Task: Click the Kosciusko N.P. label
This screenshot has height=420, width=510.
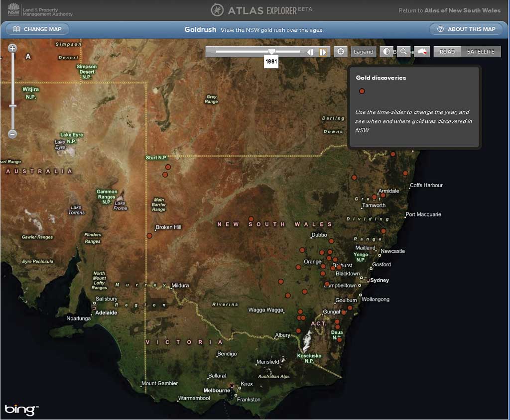Action: 309,358
